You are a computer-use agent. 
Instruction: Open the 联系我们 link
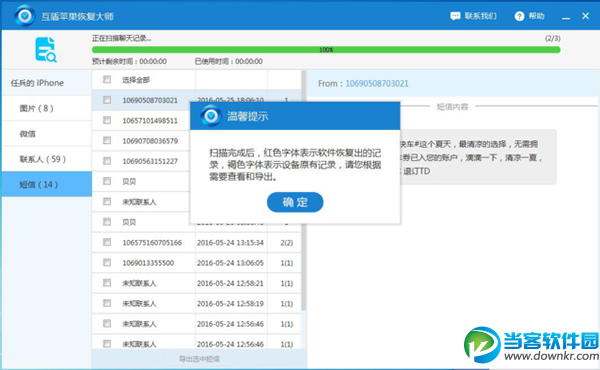pyautogui.click(x=480, y=16)
